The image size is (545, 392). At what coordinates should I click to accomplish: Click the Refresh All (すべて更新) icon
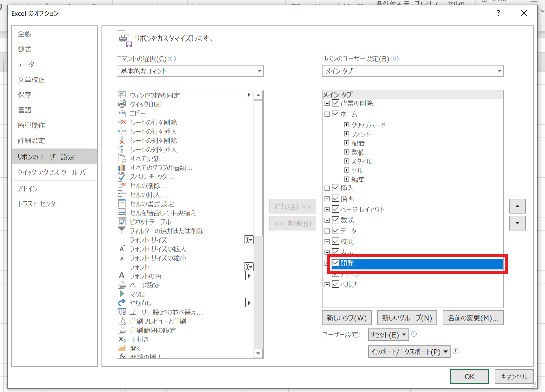[x=122, y=158]
